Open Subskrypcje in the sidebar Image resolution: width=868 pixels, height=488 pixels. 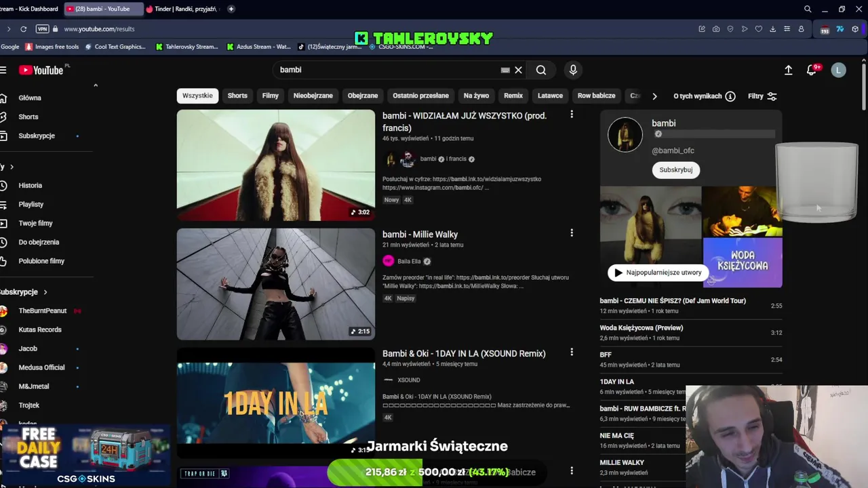click(37, 136)
